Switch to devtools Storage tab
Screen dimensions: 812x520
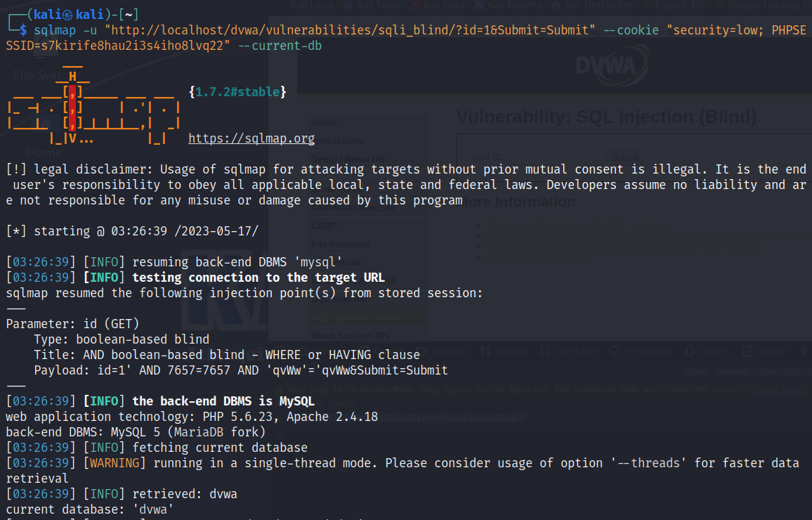[x=764, y=351]
